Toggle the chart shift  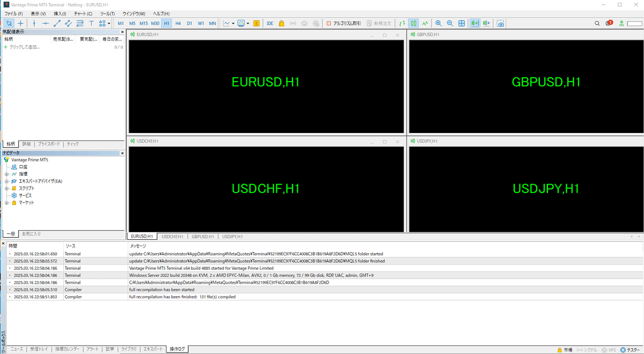coord(487,23)
